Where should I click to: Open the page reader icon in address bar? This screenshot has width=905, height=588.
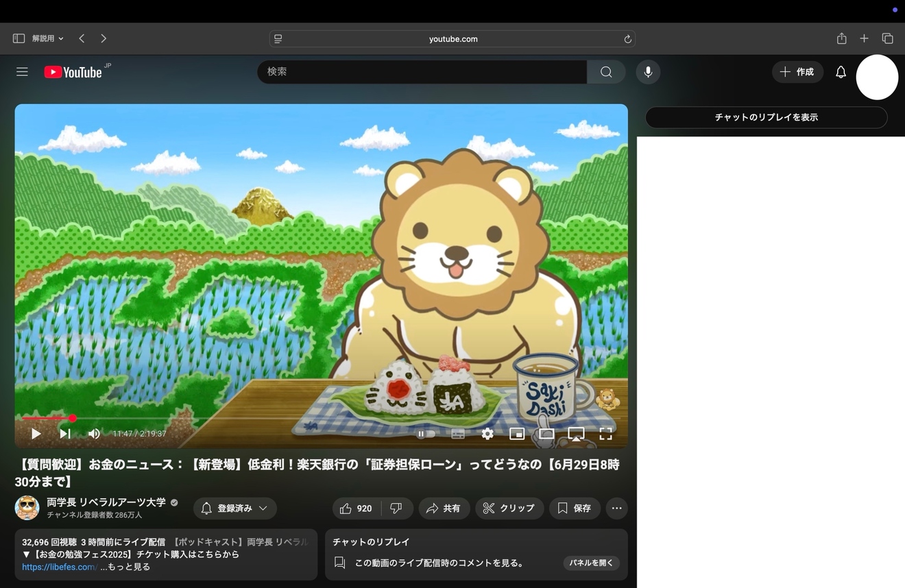[x=278, y=39]
